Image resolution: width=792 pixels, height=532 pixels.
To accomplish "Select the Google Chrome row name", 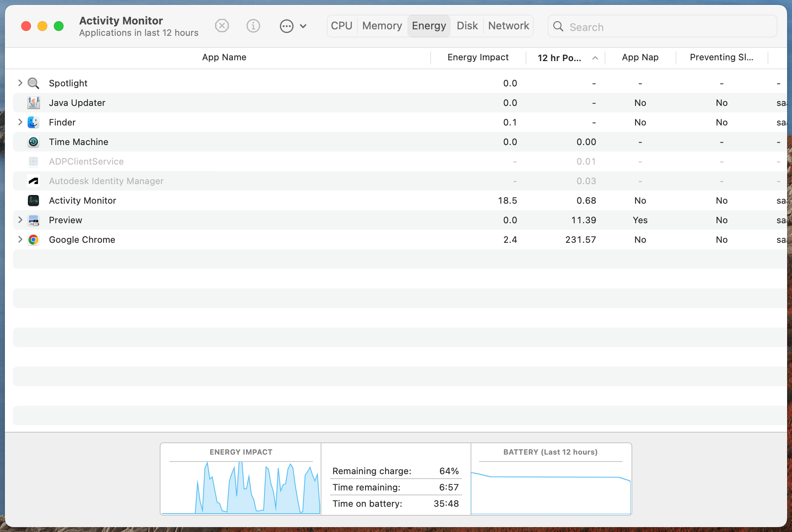I will [x=82, y=240].
